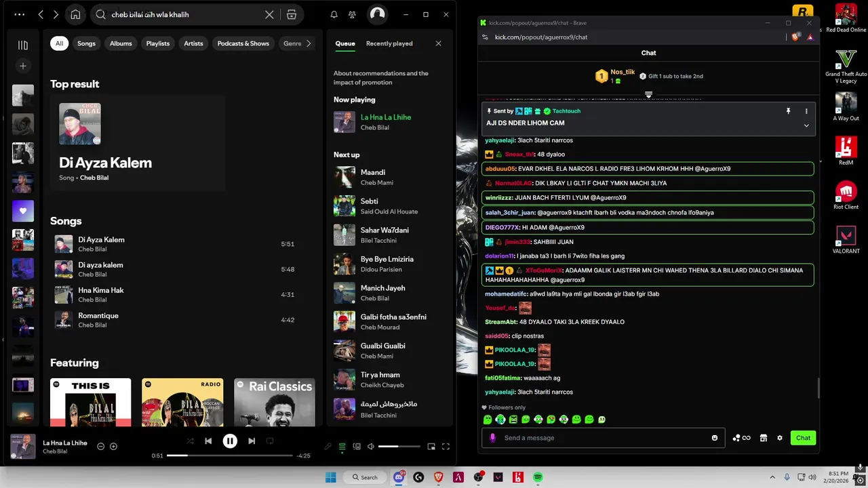This screenshot has height=488, width=868.
Task: Select the All filter chip
Action: (59, 43)
